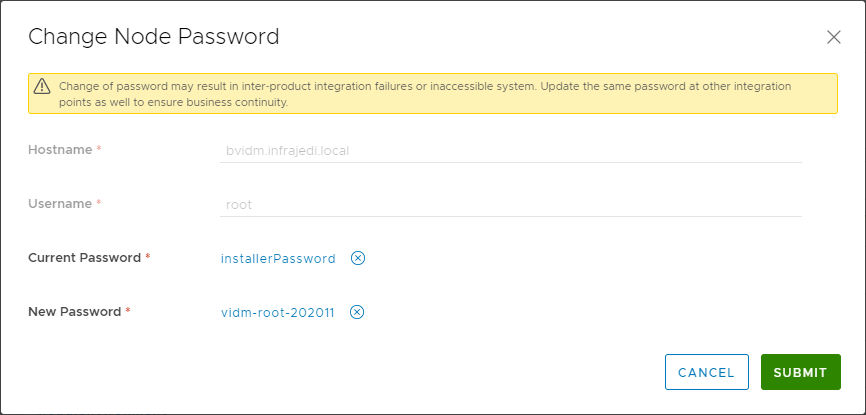Clear the installerPassword current password selection
The height and width of the screenshot is (415, 866).
tap(358, 258)
